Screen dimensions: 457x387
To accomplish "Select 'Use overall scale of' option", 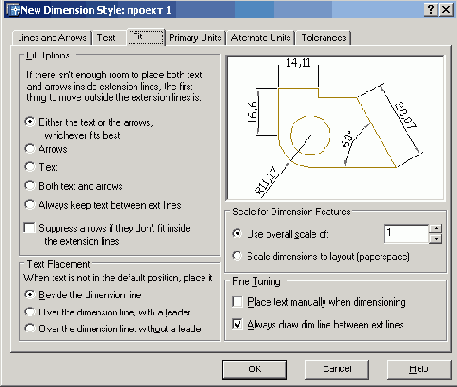I will [237, 234].
